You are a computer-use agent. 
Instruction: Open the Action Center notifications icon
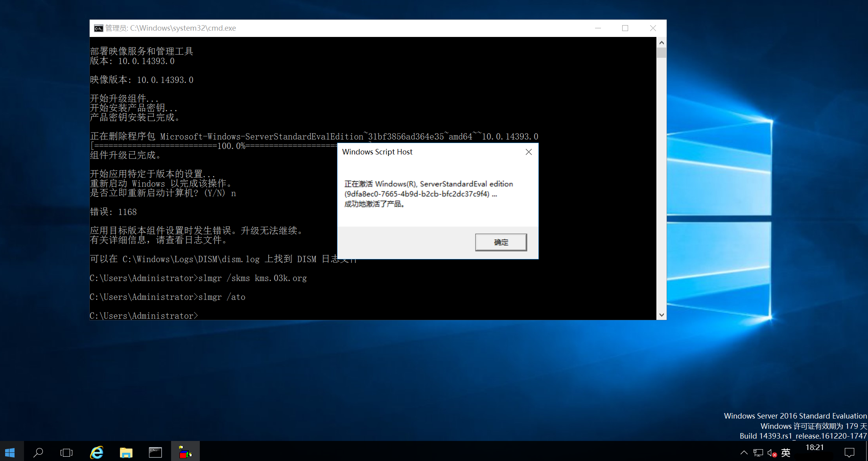(850, 453)
